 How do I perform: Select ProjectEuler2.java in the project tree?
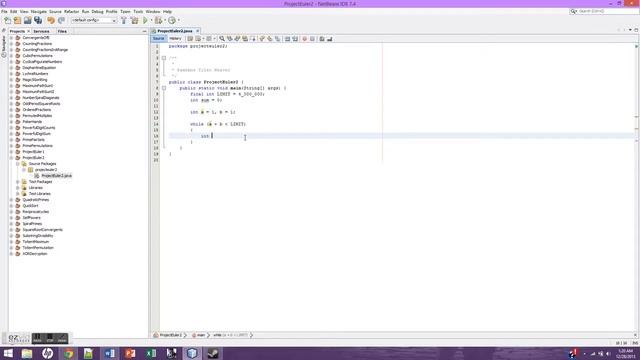56,176
